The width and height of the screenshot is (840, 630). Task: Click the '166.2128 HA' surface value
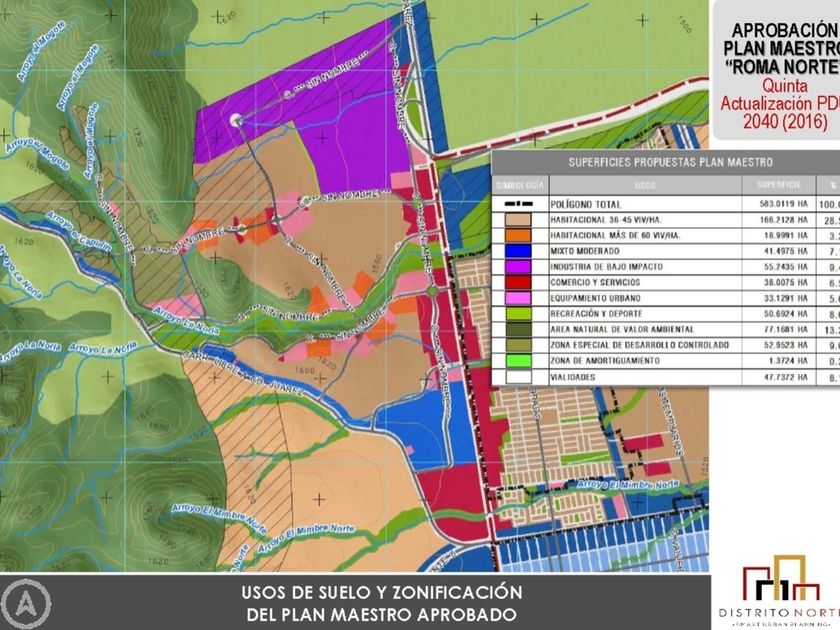coord(783,220)
